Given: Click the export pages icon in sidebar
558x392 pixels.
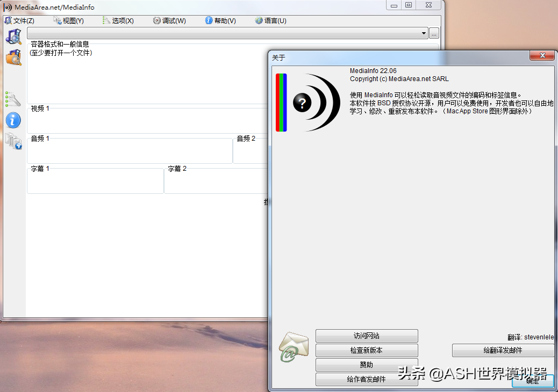Looking at the screenshot, I should tap(13, 141).
